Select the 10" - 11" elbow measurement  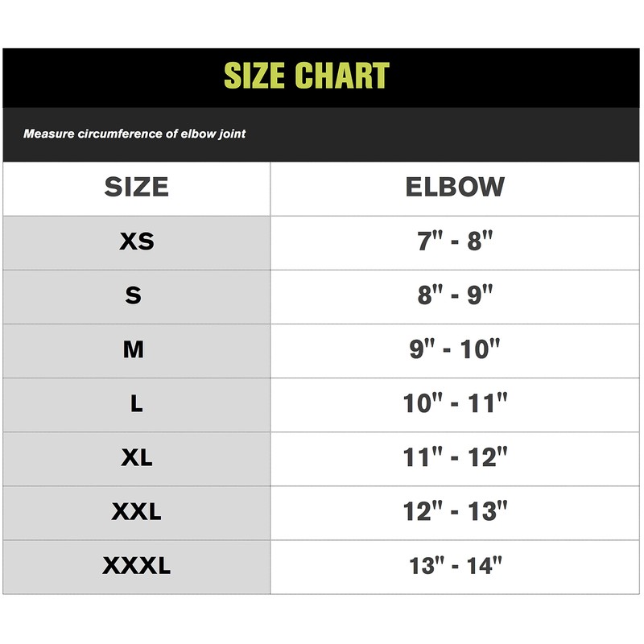pyautogui.click(x=455, y=403)
